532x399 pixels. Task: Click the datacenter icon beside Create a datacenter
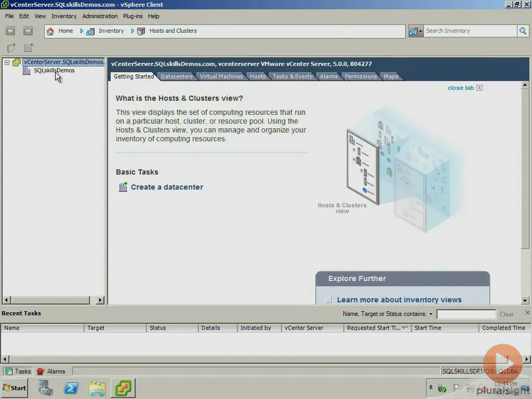point(123,187)
